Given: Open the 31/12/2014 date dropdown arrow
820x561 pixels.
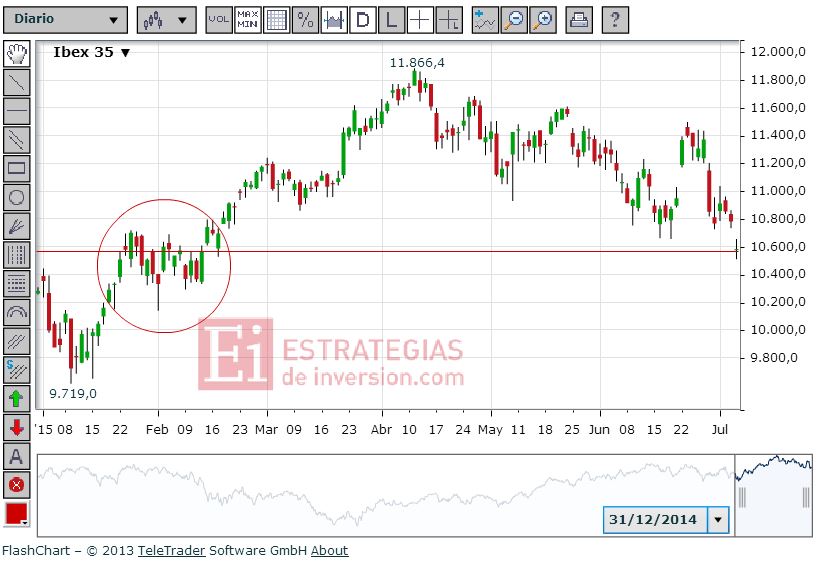Looking at the screenshot, I should [718, 520].
